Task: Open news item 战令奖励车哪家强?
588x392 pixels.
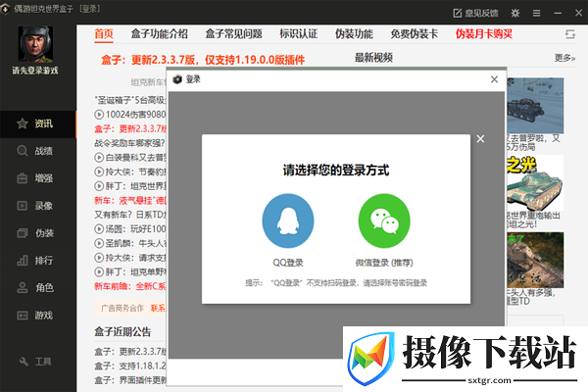Action: click(x=129, y=143)
